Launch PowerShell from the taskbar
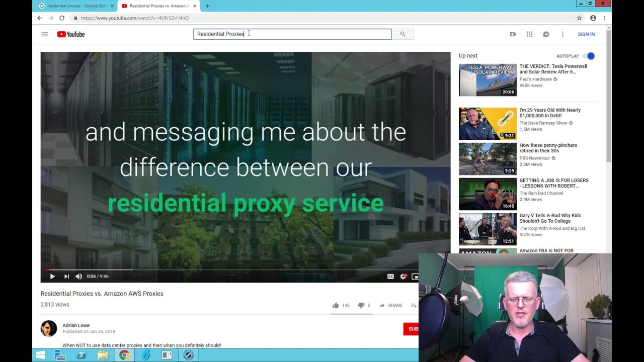The image size is (644, 362). (82, 355)
